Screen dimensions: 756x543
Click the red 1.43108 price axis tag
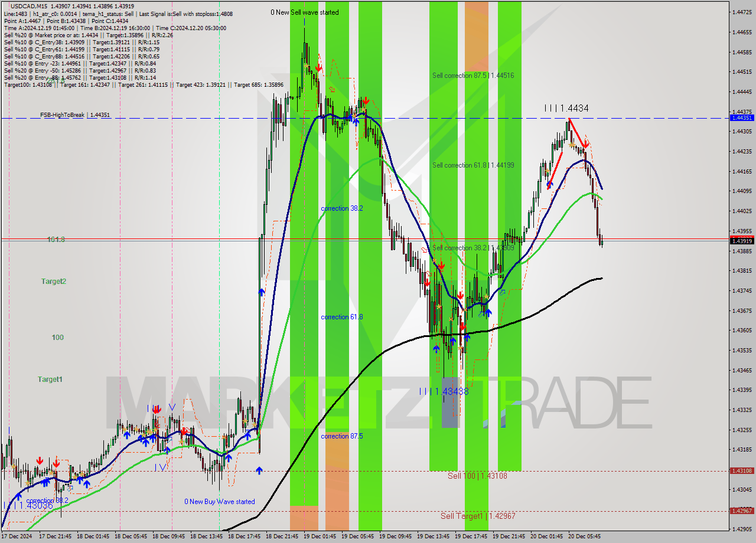tap(742, 471)
